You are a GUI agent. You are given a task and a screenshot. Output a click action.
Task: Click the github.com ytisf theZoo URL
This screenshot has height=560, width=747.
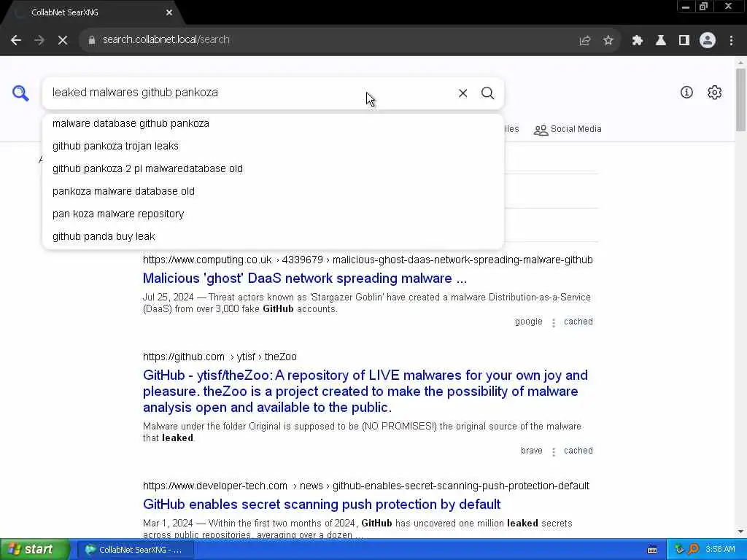click(220, 357)
